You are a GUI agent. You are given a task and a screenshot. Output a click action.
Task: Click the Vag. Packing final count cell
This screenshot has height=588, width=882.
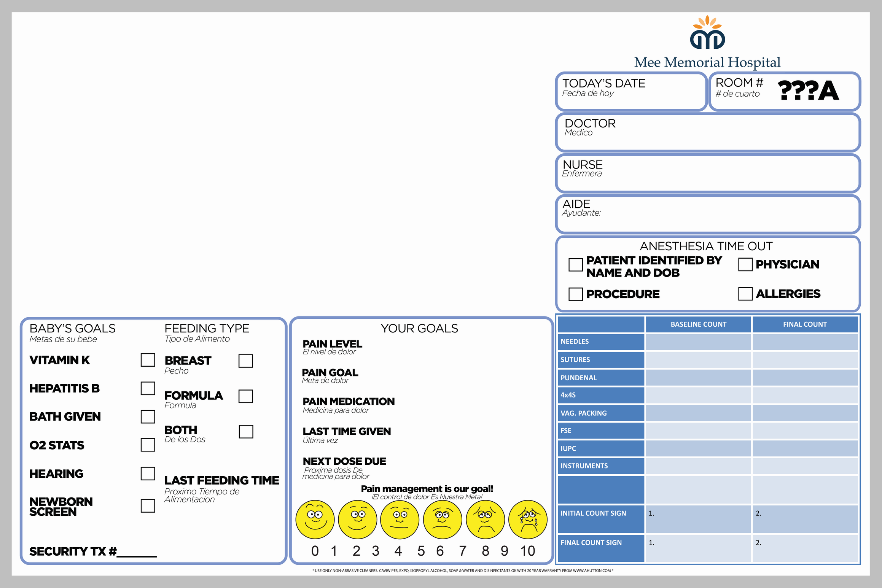[805, 413]
